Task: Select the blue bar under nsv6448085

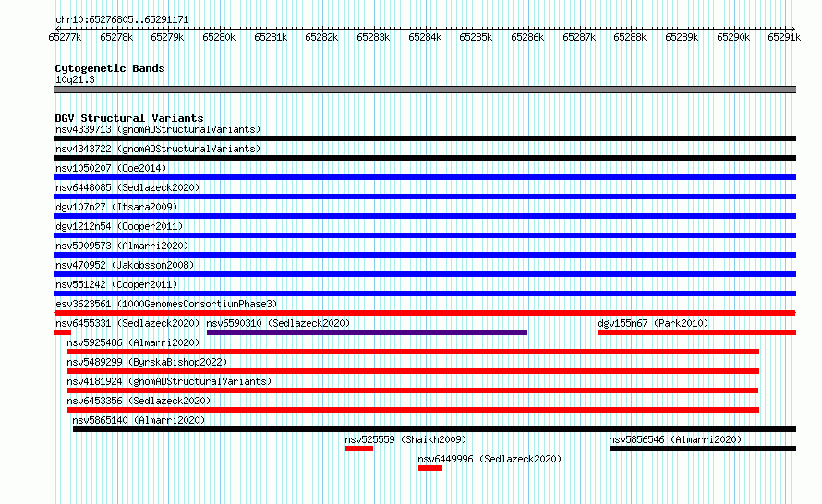Action: (x=425, y=197)
